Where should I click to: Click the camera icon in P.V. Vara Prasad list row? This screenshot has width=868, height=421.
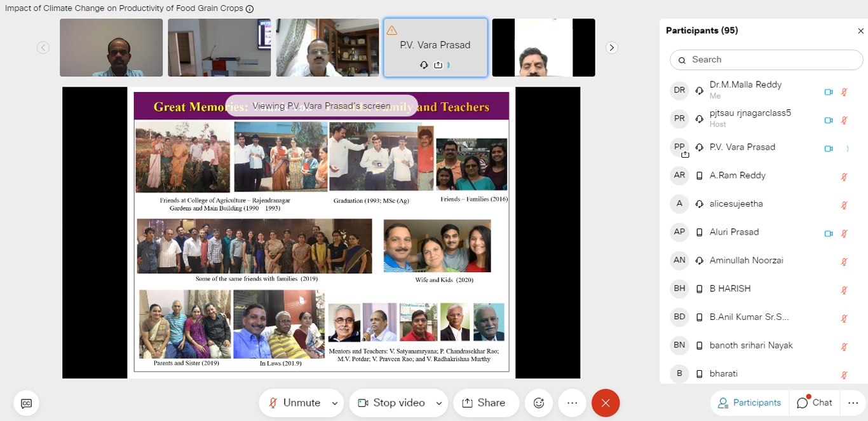[x=829, y=148]
